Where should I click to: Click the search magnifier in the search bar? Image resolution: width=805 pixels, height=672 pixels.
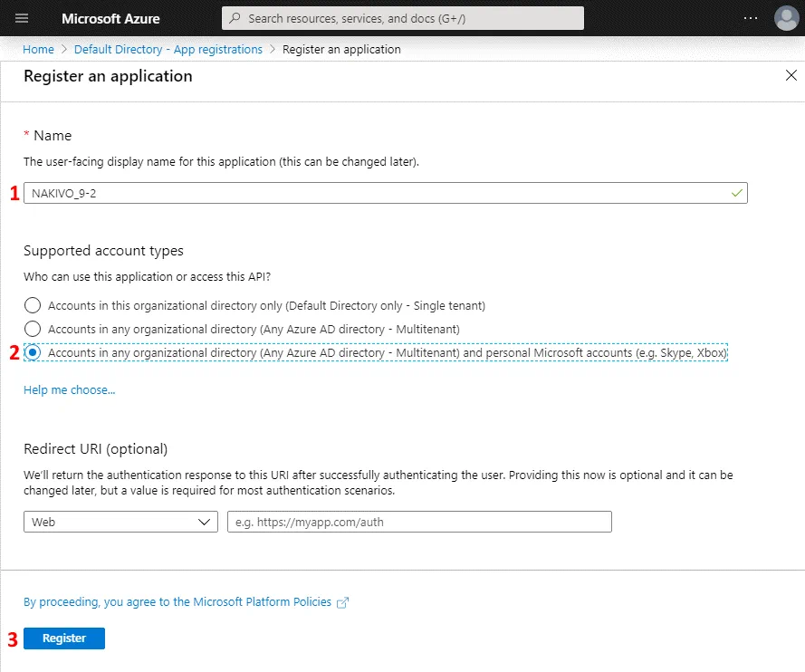coord(235,17)
